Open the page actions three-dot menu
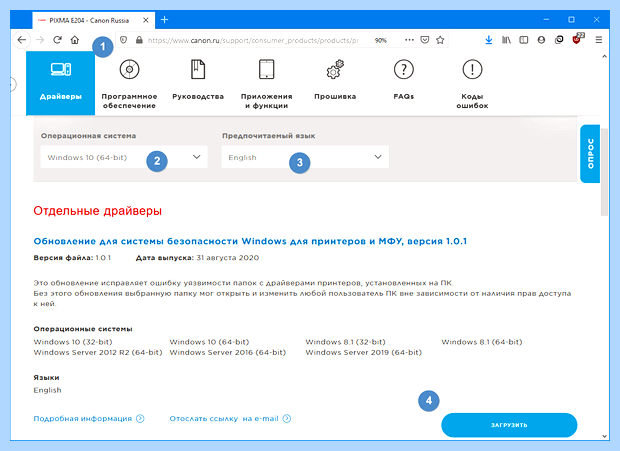The height and width of the screenshot is (451, 620). tap(409, 40)
